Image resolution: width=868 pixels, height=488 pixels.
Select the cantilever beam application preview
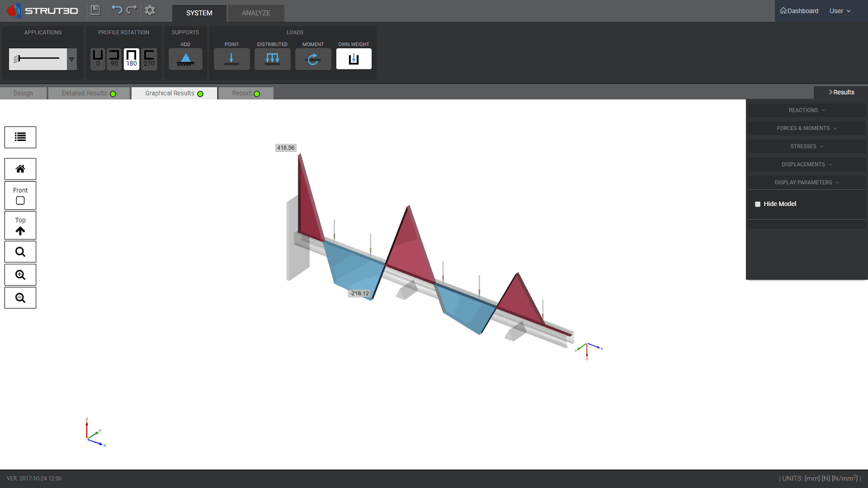(38, 59)
